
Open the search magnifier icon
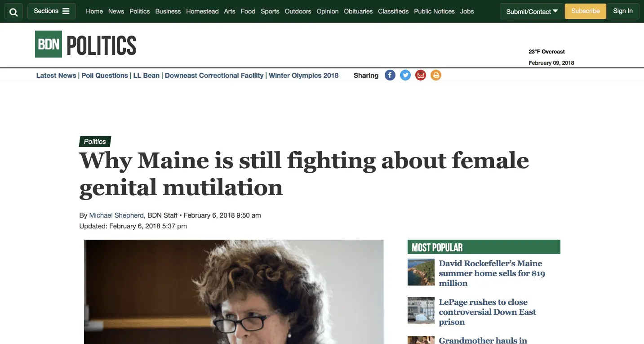(x=13, y=11)
